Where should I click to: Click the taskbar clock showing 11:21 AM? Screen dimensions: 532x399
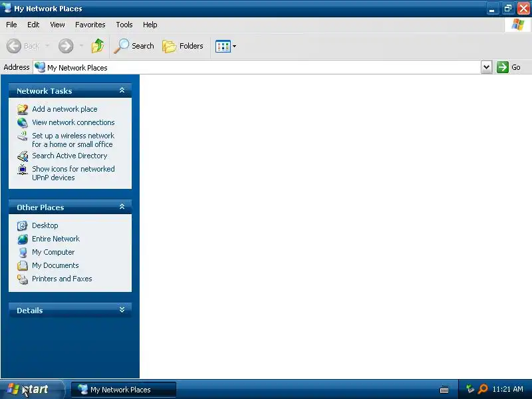[x=507, y=389]
